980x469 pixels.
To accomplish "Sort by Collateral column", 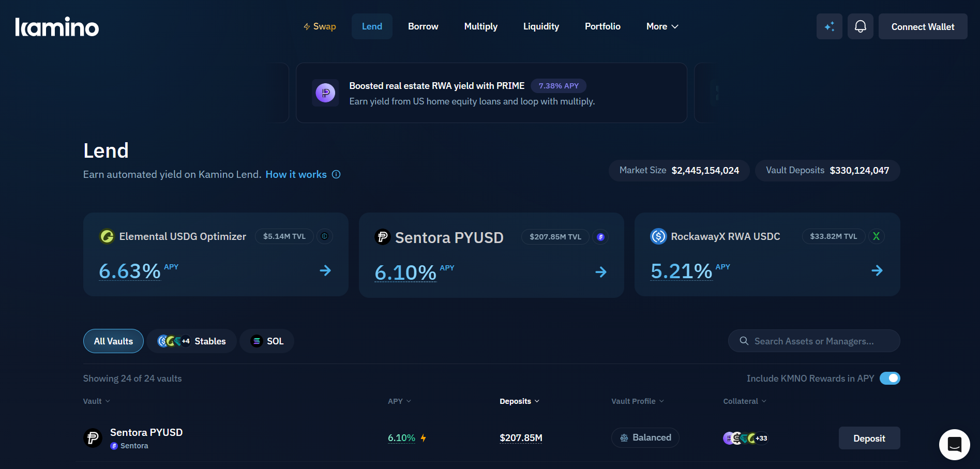I will 745,401.
